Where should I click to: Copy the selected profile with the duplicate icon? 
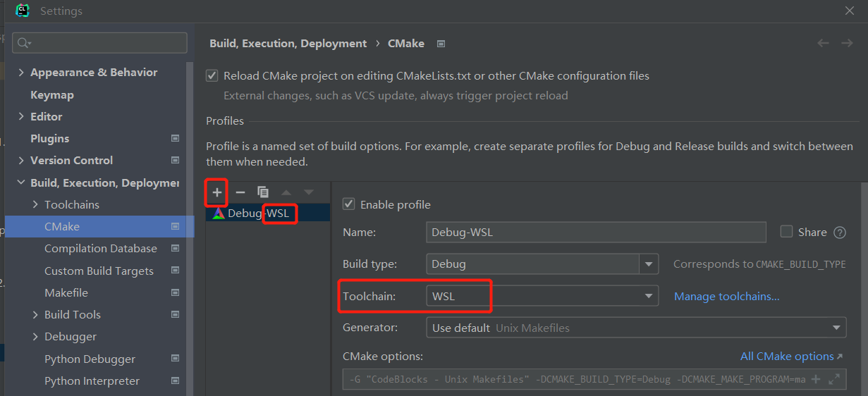(x=263, y=192)
